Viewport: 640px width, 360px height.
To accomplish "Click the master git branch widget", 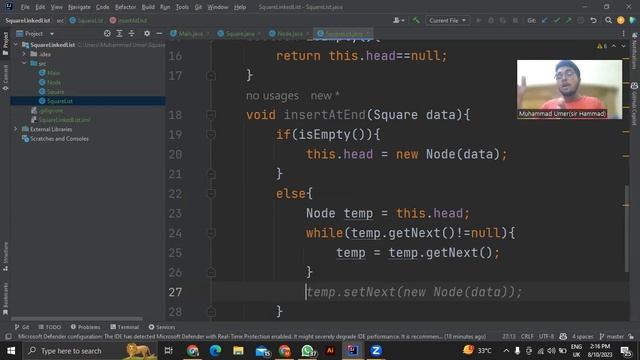I will click(611, 336).
